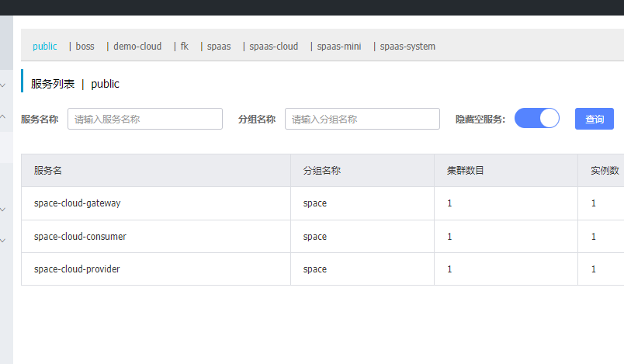Select the public namespace tab
Image resolution: width=624 pixels, height=364 pixels.
(x=44, y=47)
